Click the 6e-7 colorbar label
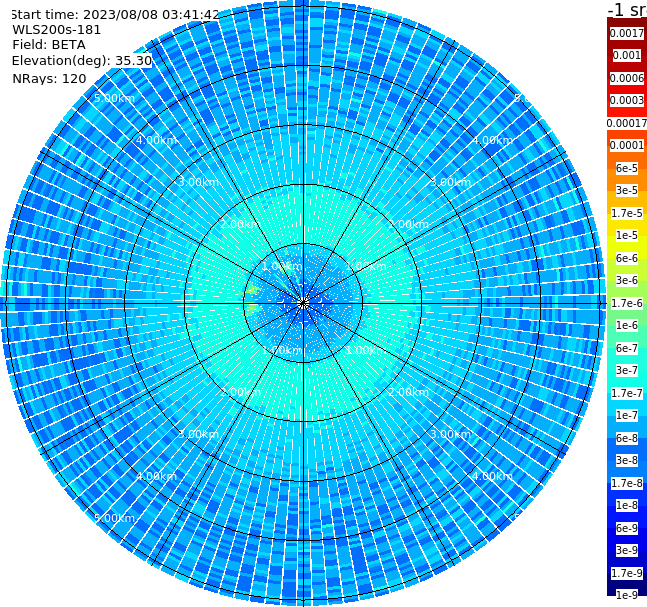Viewport: 647px width, 607px height. [627, 348]
